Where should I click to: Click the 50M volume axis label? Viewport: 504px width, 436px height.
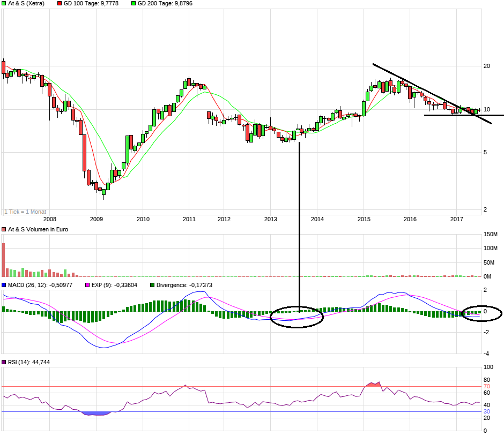tap(489, 262)
